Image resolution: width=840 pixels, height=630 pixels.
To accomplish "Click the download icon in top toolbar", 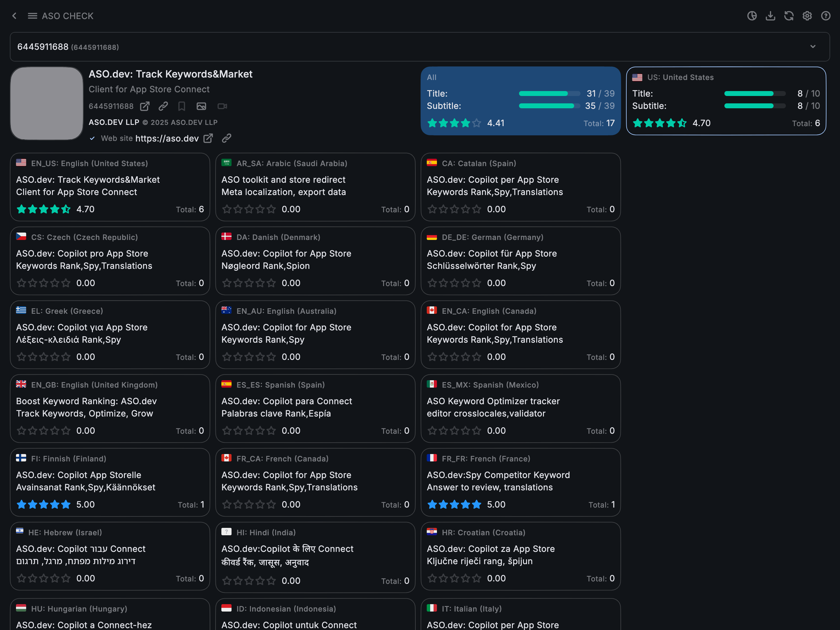I will tap(770, 16).
